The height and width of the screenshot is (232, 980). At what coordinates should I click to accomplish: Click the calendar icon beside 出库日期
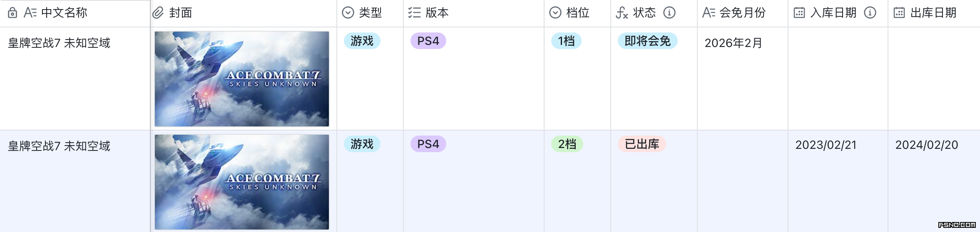[x=899, y=13]
